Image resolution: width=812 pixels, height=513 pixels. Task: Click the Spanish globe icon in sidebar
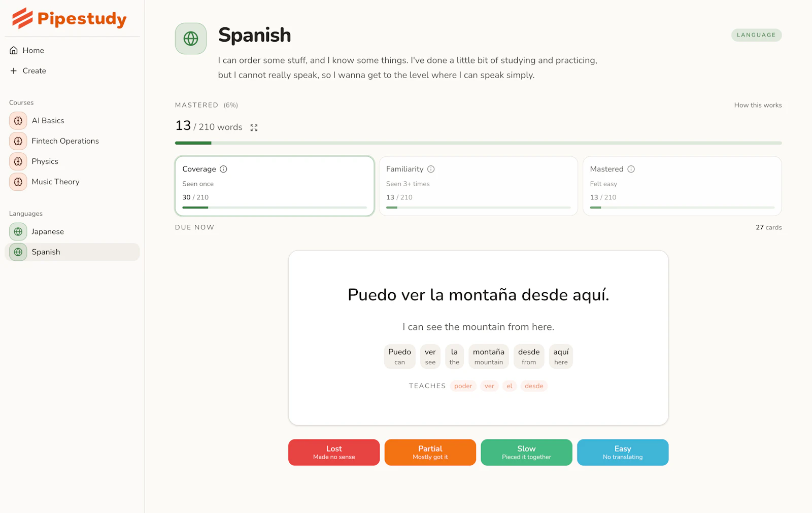[18, 252]
